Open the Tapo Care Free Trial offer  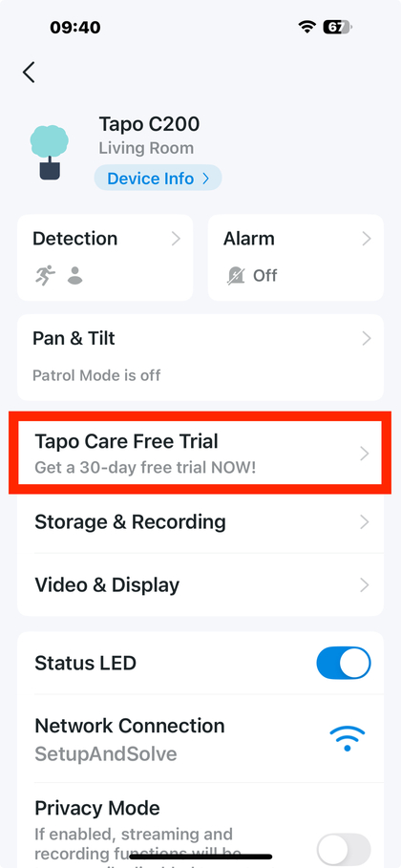coord(200,454)
